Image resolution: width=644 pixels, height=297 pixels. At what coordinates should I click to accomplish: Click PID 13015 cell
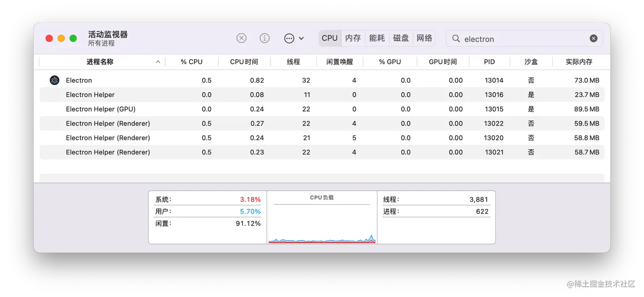pos(494,109)
